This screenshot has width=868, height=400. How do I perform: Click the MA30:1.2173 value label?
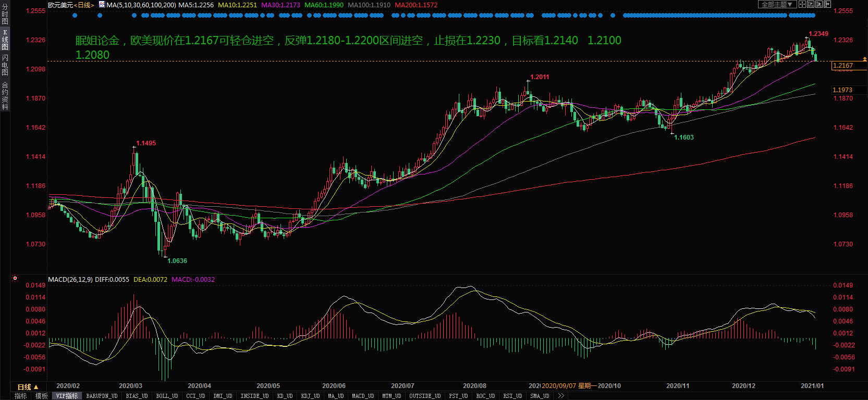tap(280, 5)
